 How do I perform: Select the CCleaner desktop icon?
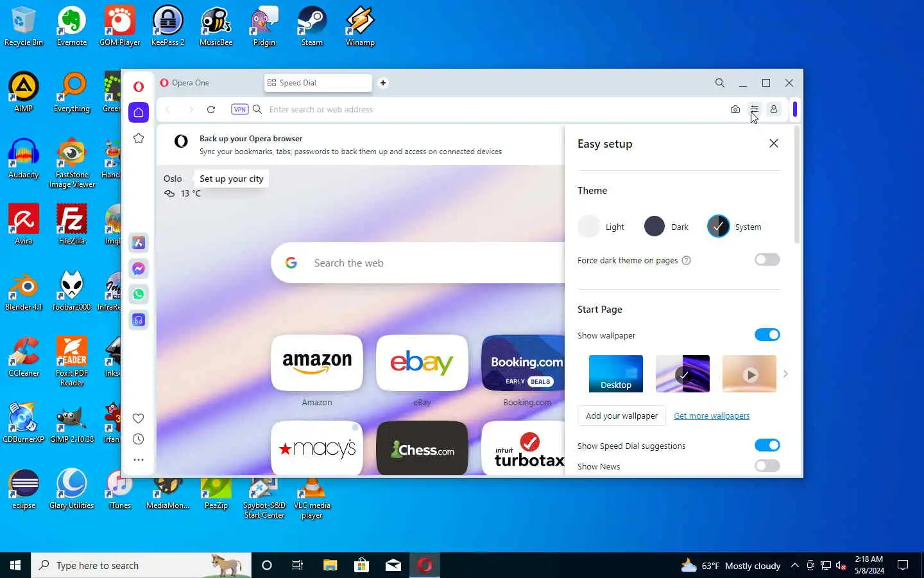[x=24, y=356]
